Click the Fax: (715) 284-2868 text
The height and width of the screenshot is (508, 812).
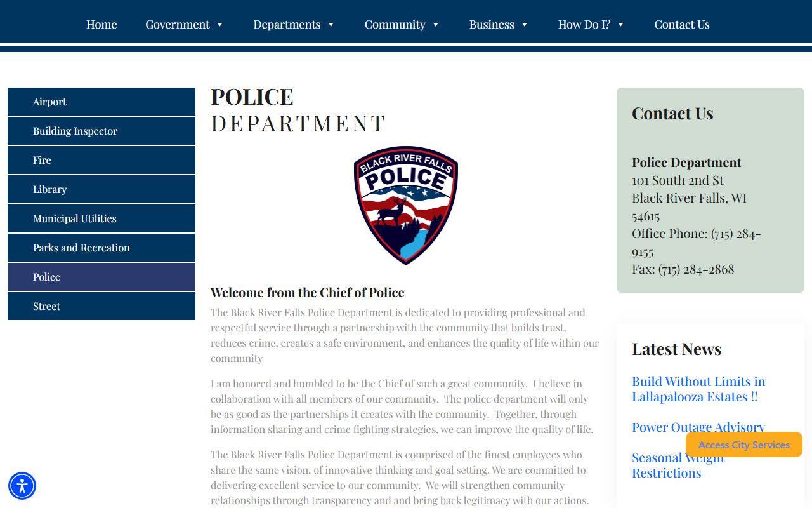(x=683, y=269)
